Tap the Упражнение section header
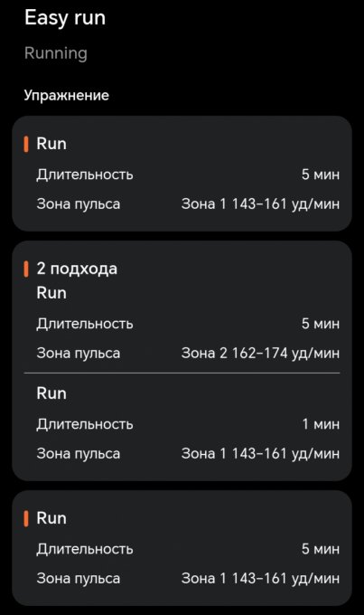This screenshot has height=615, width=364. [67, 95]
